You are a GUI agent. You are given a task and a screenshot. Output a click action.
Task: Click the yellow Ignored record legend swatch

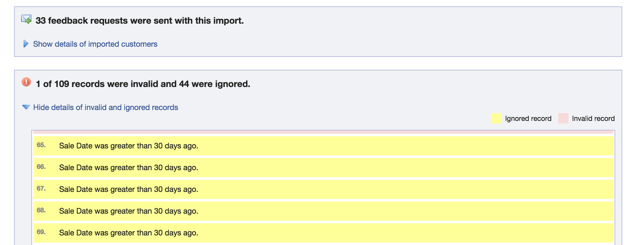coord(496,118)
